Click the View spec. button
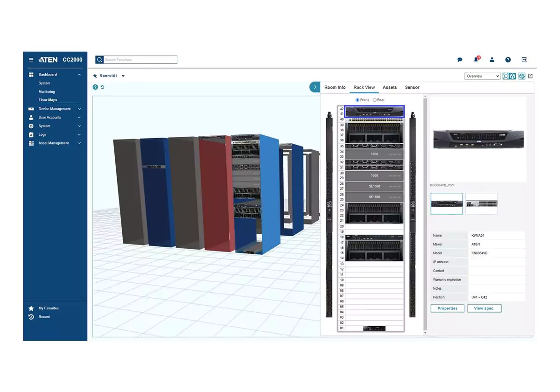Viewport: 560px width, 392px height. coord(484,308)
